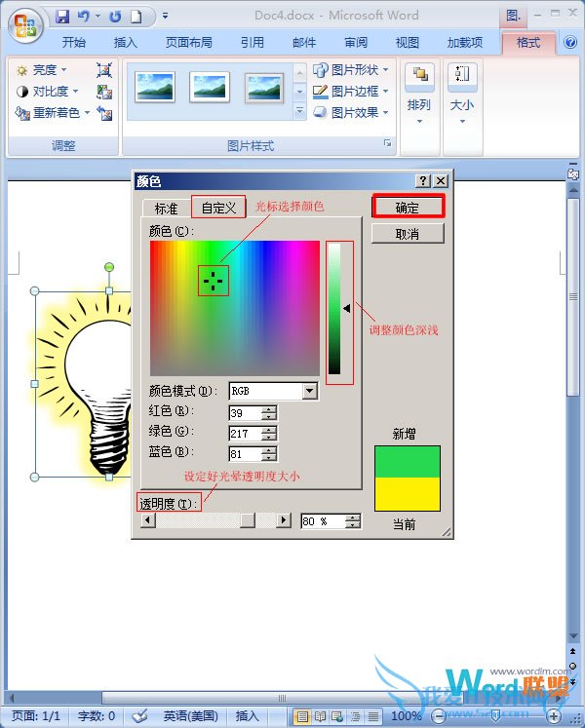Click the change picture icon
The height and width of the screenshot is (728, 585).
click(104, 92)
